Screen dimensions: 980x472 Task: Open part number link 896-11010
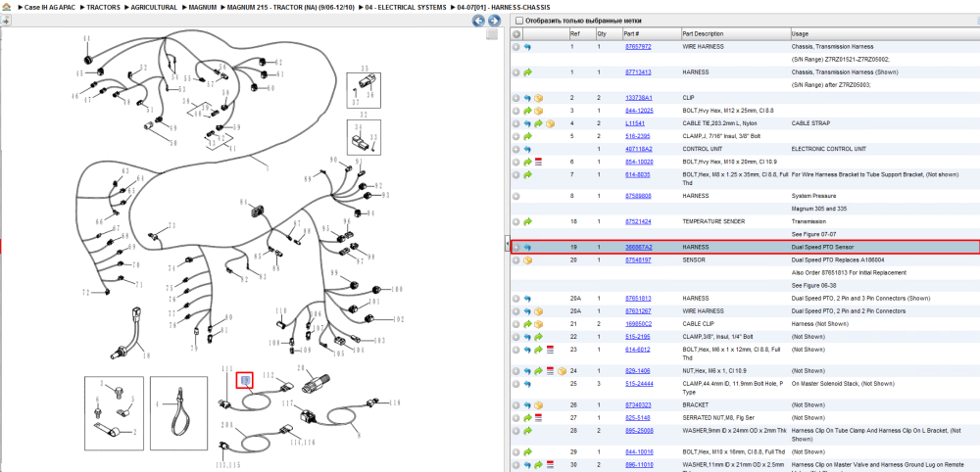coord(638,464)
